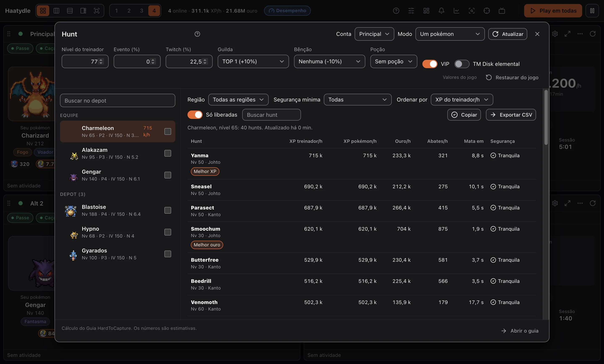Select the grid layout icon in top bar
This screenshot has width=604, height=364.
(x=43, y=10)
